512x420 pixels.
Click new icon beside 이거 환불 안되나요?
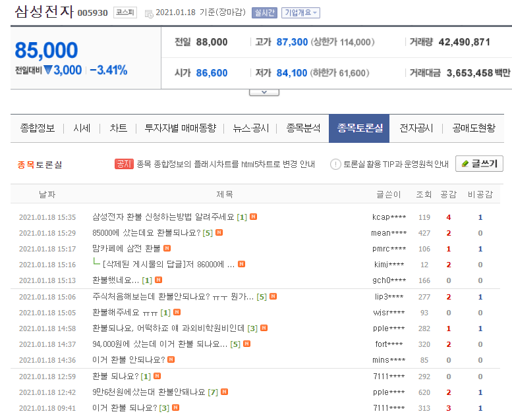[171, 359]
